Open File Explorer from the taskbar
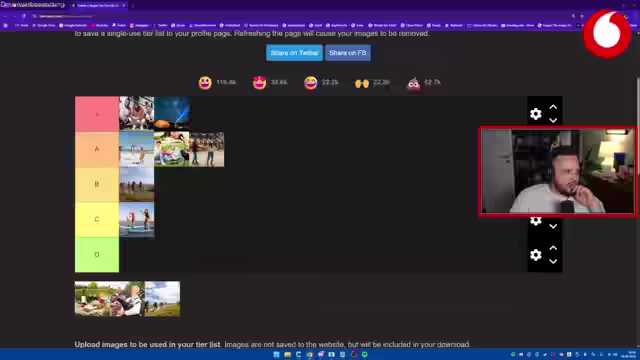The width and height of the screenshot is (640, 360). click(287, 354)
